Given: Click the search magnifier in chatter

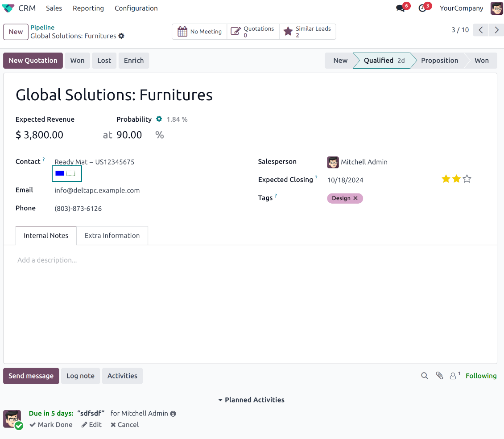Looking at the screenshot, I should (x=425, y=376).
